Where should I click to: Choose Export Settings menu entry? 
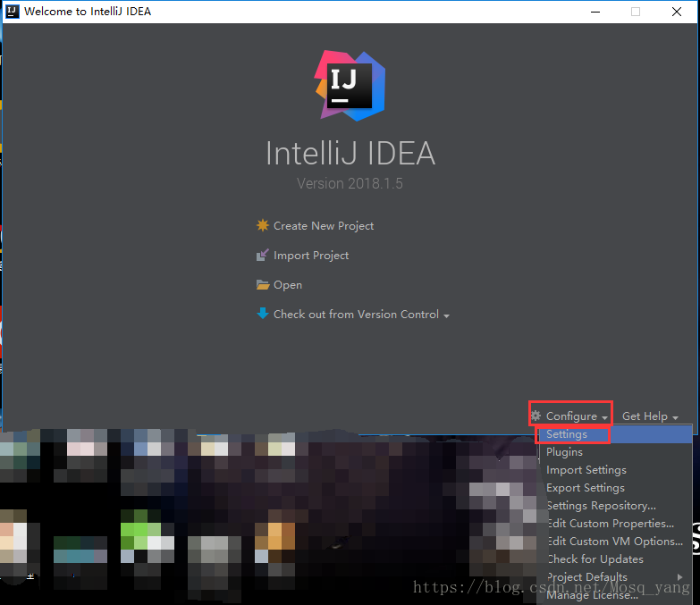pyautogui.click(x=615, y=488)
